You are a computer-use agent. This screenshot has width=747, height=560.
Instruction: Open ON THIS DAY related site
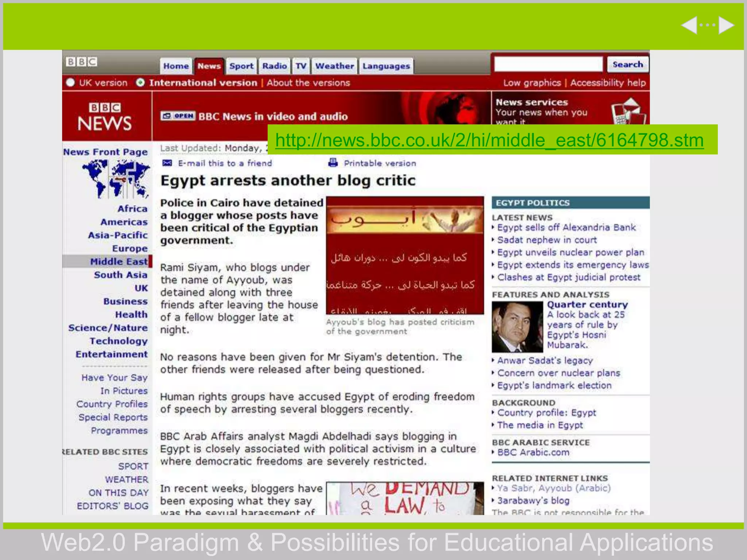click(119, 493)
